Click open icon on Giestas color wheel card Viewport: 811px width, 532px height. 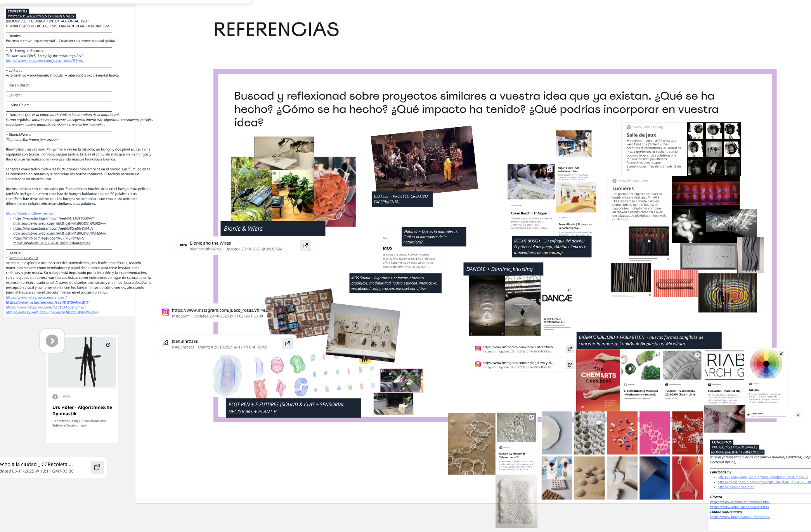[781, 354]
